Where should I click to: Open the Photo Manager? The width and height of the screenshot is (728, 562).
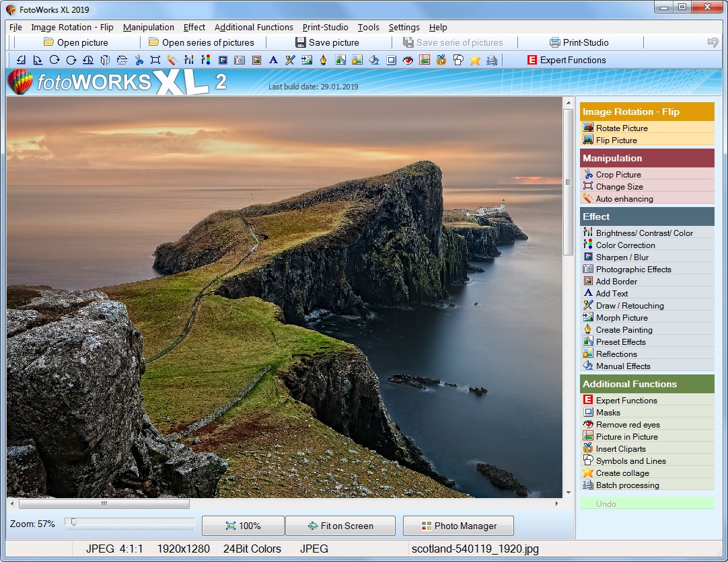[x=458, y=526]
